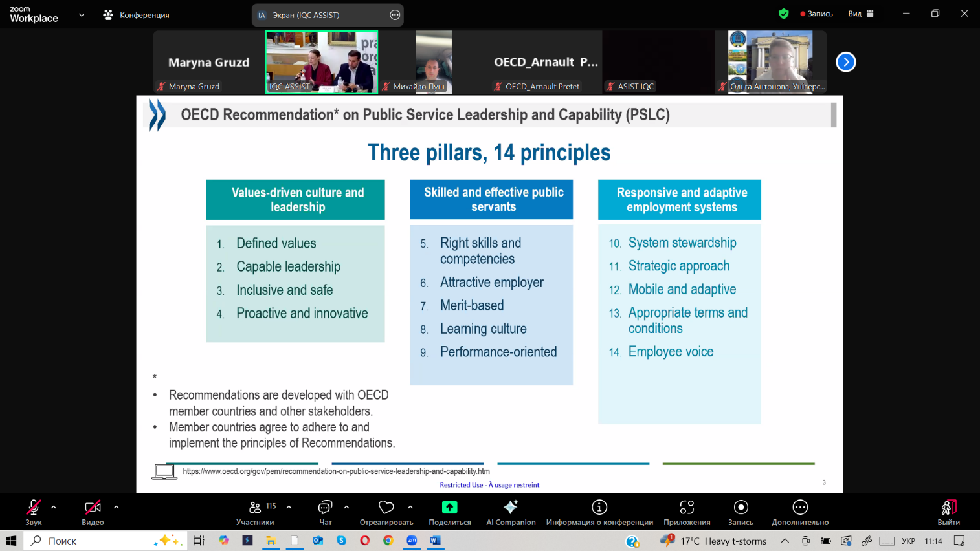Open the Get Help question-mark icon
Screen dimensions: 980x551
point(632,541)
